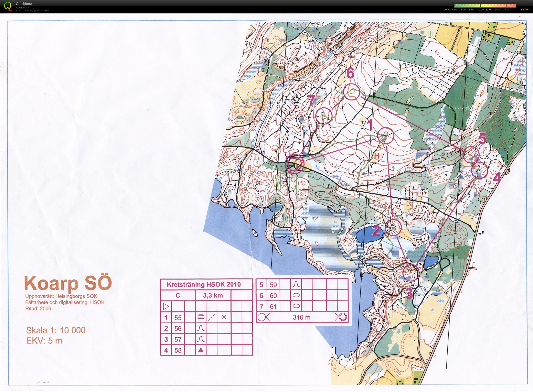Screen dimensions: 533x392
Task: Click the magenta number 3 label
Action: [409, 294]
